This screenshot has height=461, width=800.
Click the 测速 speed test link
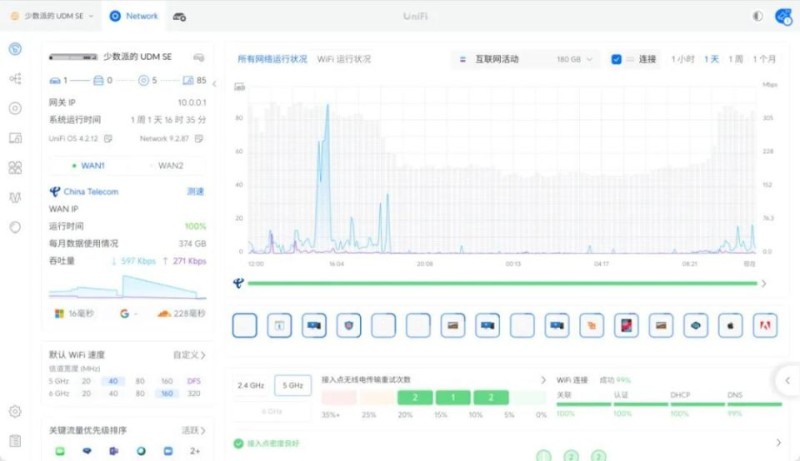tap(196, 191)
